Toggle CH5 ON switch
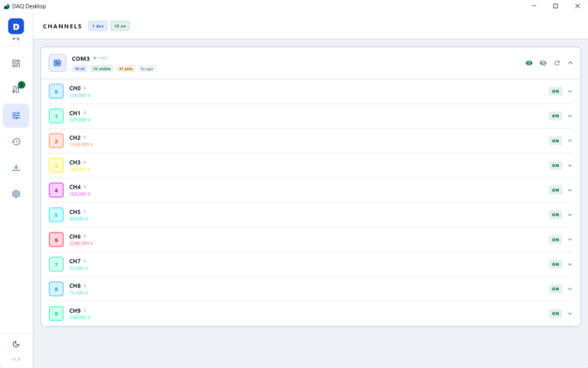Screen dimensions: 588x368 pos(555,215)
